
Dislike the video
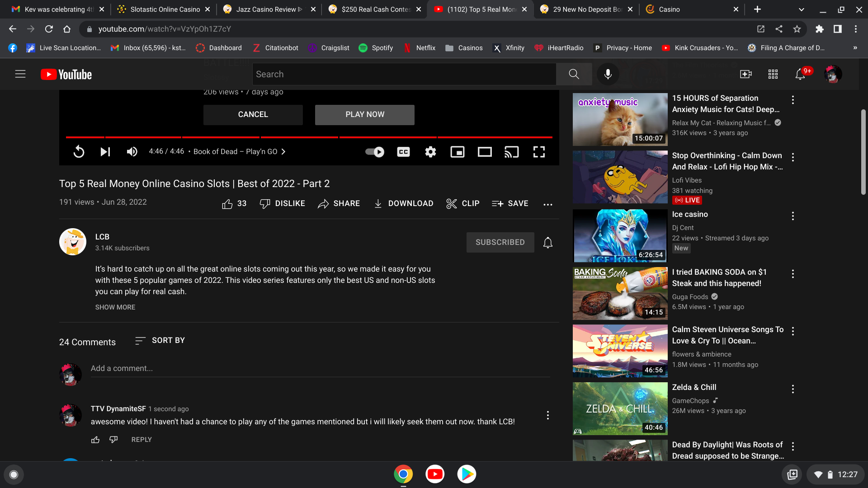(282, 204)
